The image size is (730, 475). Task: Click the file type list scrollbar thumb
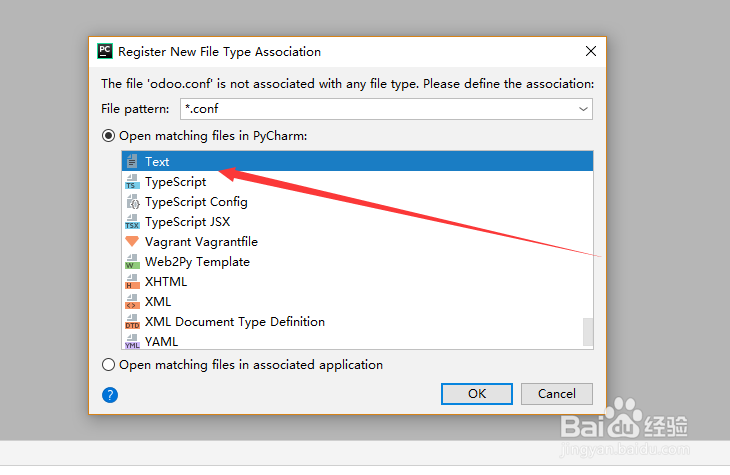point(588,332)
